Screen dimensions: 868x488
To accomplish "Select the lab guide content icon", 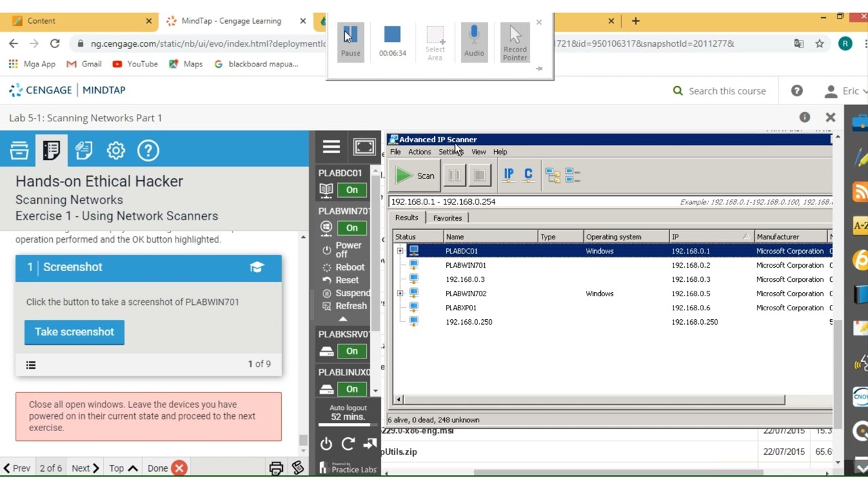I will point(52,150).
